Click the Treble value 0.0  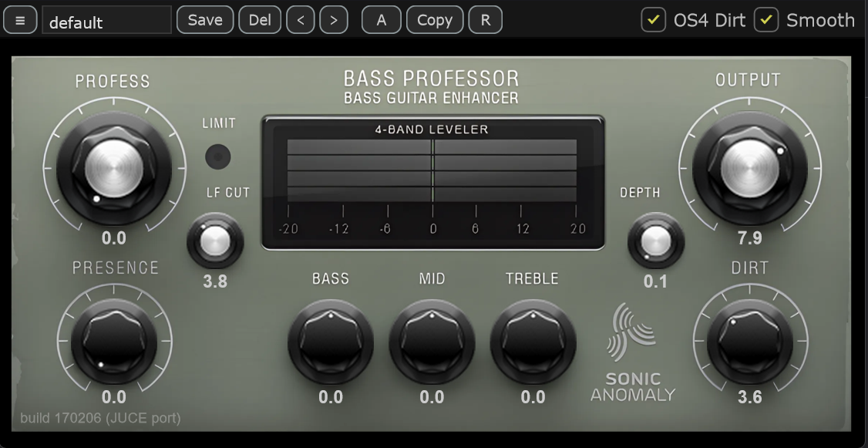pos(533,397)
